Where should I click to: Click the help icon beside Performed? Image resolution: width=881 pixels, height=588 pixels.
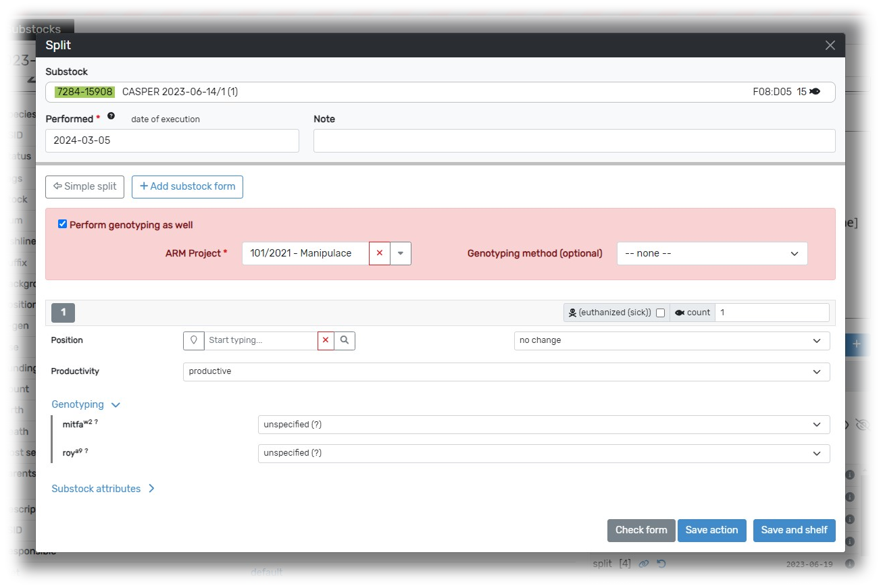pos(111,117)
